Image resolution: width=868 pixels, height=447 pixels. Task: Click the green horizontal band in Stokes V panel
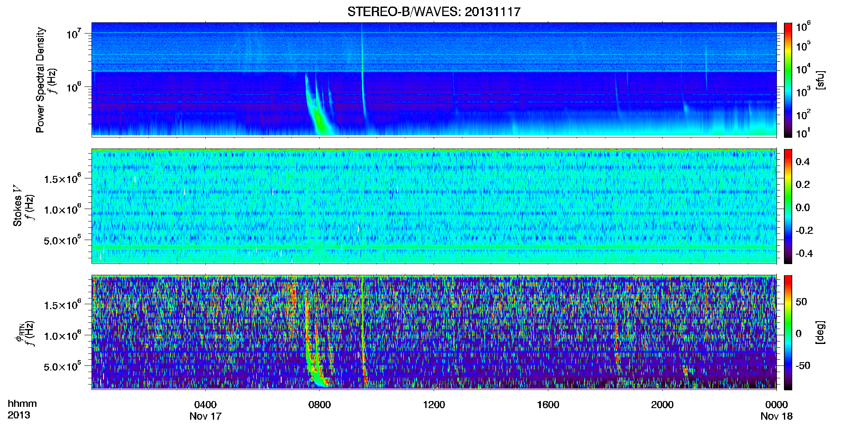tap(434, 247)
